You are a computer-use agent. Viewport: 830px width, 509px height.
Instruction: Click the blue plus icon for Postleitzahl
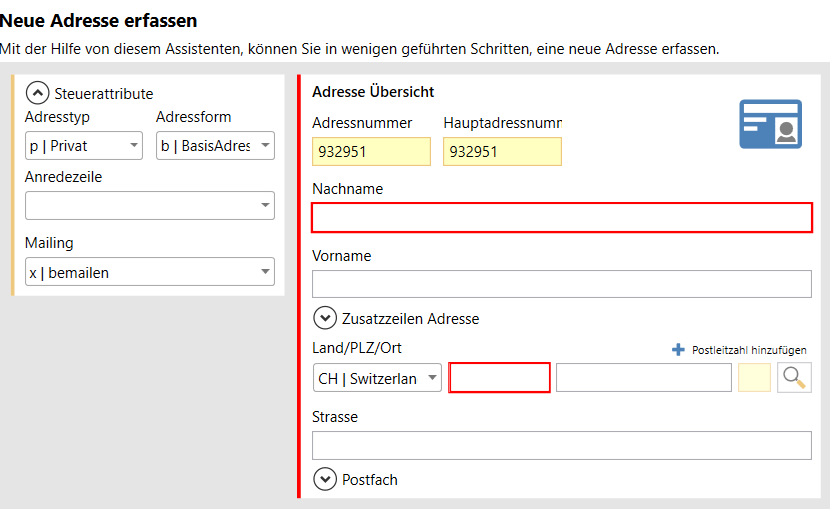click(x=679, y=350)
